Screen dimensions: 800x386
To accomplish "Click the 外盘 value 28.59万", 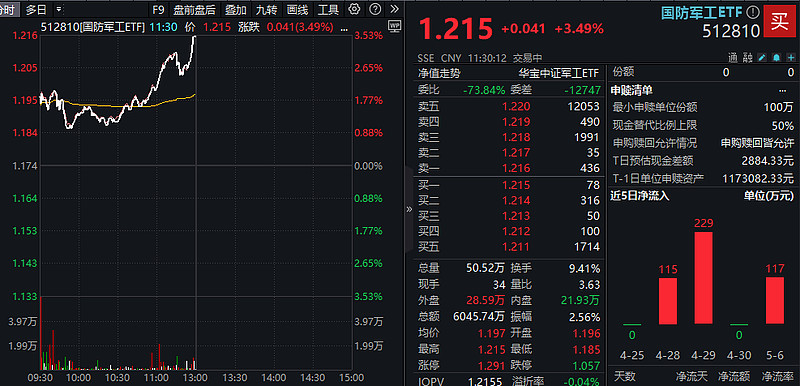I will pyautogui.click(x=486, y=301).
